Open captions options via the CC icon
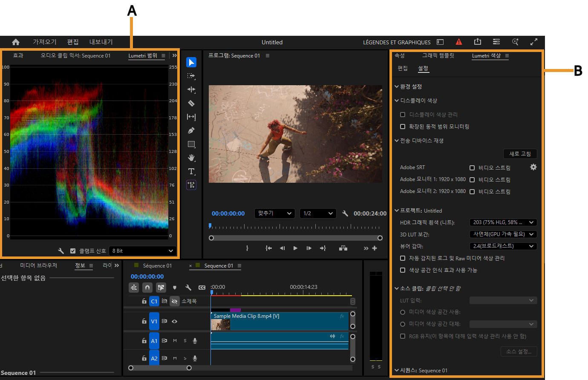The image size is (588, 380). 202,288
